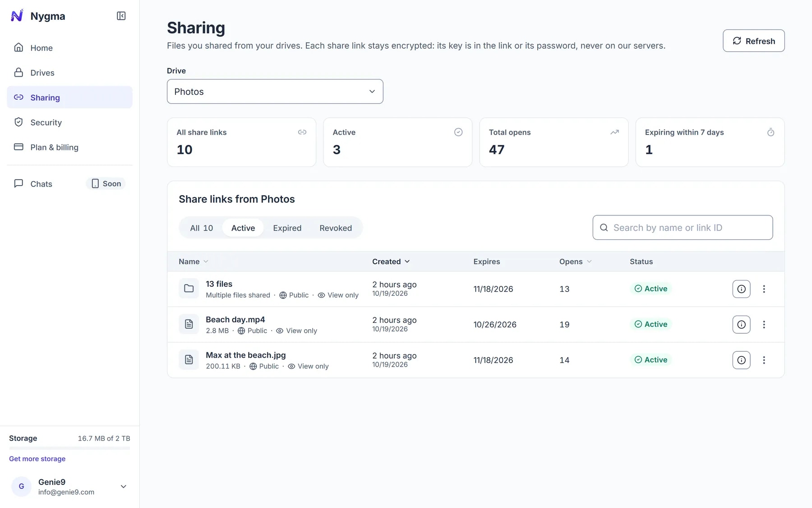Screen dimensions: 812x508
Task: View info for Beach day.mp4 share link
Action: (x=741, y=325)
